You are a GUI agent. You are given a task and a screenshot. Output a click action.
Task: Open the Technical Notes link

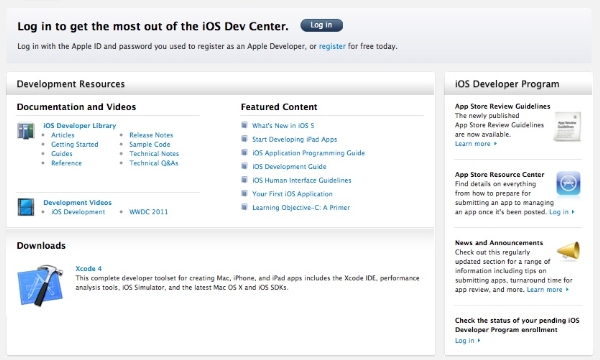pos(154,153)
